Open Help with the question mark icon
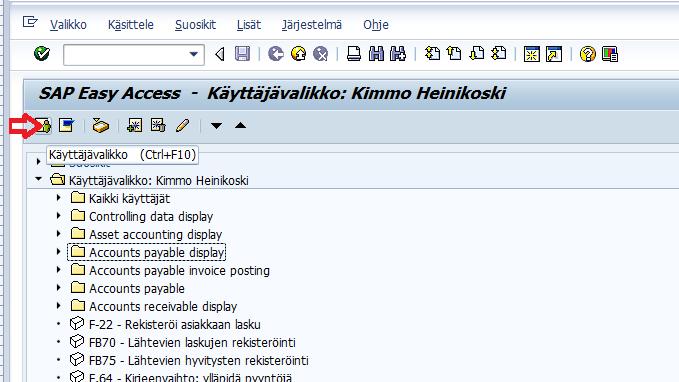679x382 pixels. click(x=588, y=54)
